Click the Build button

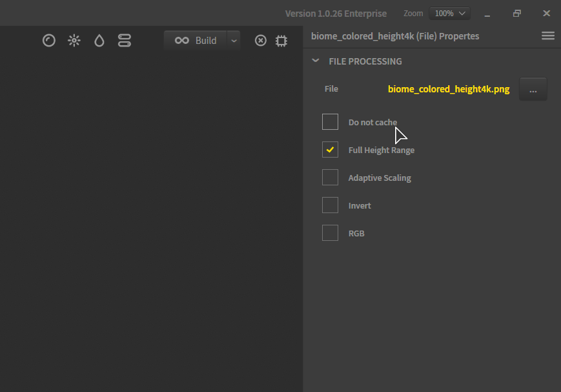(x=196, y=41)
